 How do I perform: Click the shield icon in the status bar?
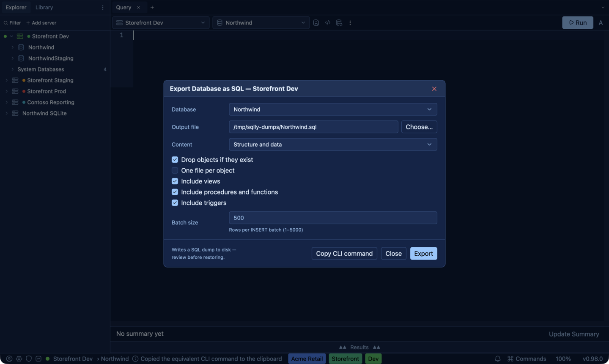[x=29, y=359]
